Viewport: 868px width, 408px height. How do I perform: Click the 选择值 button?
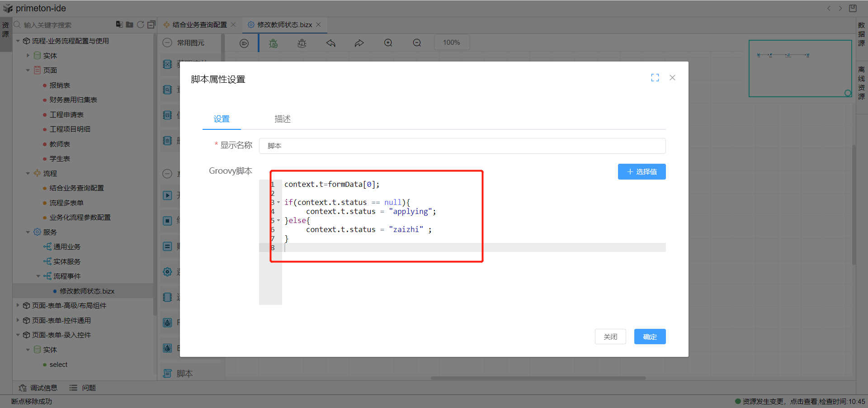pos(642,172)
